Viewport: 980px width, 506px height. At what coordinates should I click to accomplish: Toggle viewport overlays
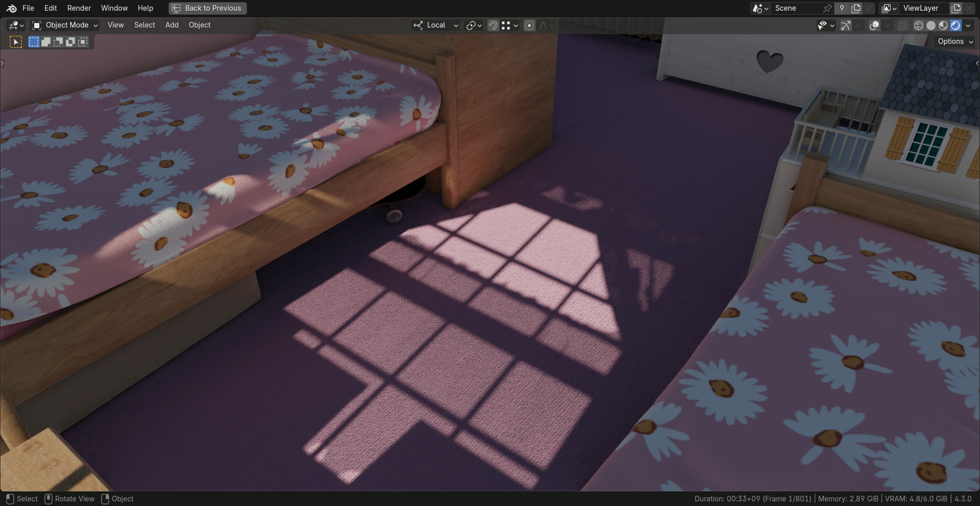tap(874, 25)
